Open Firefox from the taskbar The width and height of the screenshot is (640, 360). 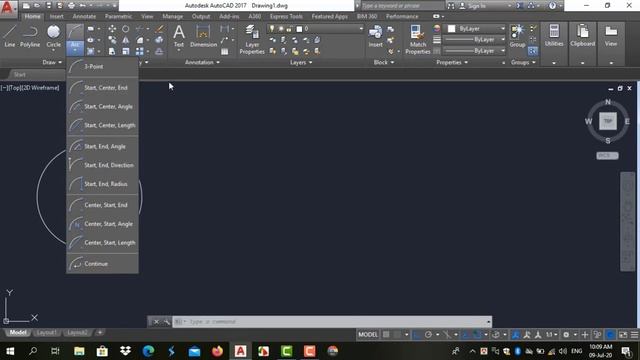217,351
